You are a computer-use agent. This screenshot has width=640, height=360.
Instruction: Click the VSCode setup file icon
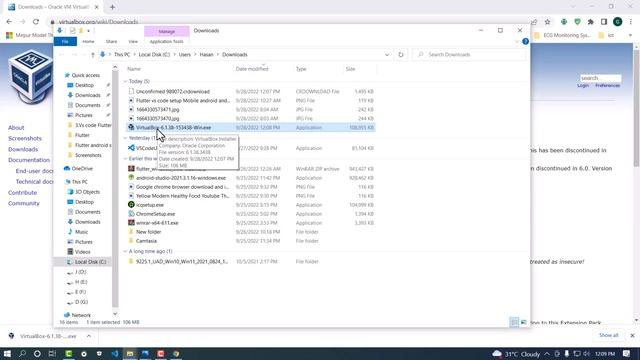(x=131, y=148)
